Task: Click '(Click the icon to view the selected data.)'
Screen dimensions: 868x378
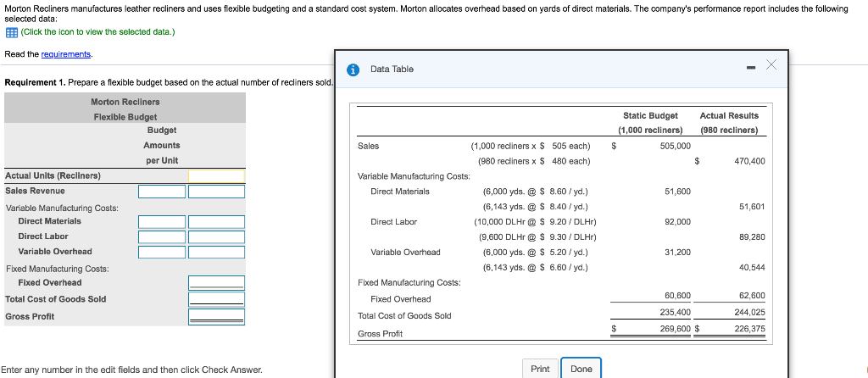Action: pyautogui.click(x=97, y=31)
